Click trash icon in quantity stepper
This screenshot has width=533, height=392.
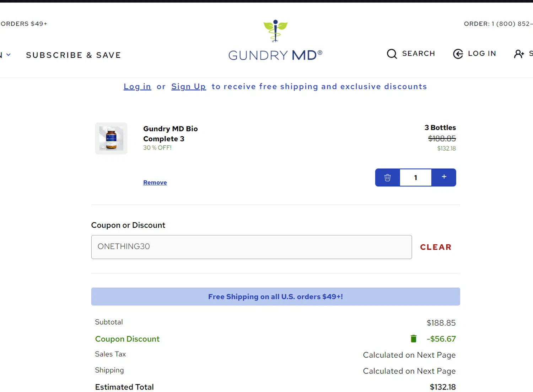[387, 178]
